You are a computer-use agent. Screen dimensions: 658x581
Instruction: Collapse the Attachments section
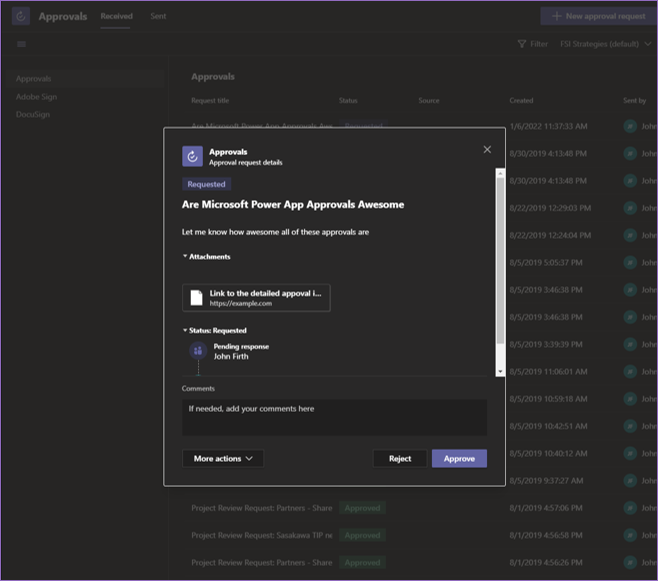point(206,257)
